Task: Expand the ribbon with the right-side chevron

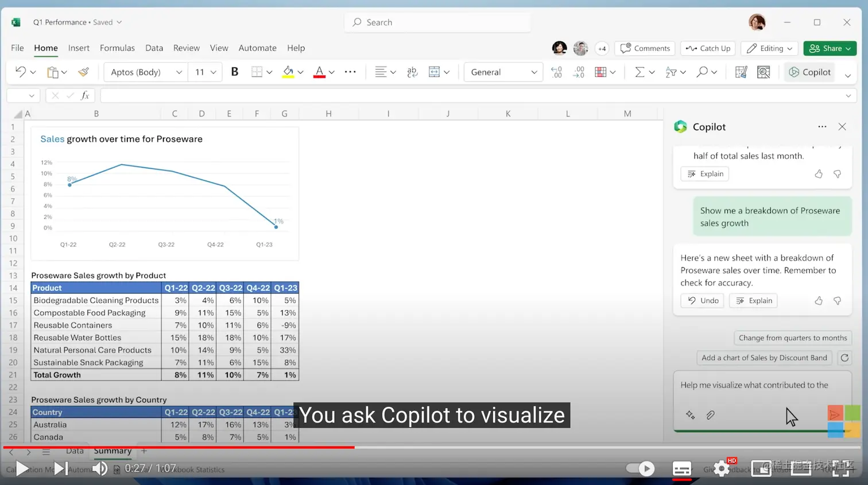Action: (x=848, y=76)
